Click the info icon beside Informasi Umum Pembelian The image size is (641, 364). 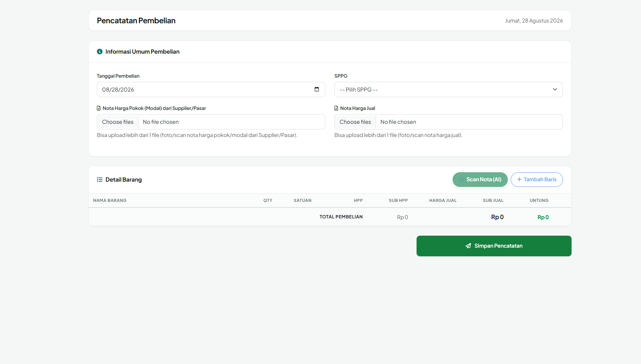pos(99,52)
